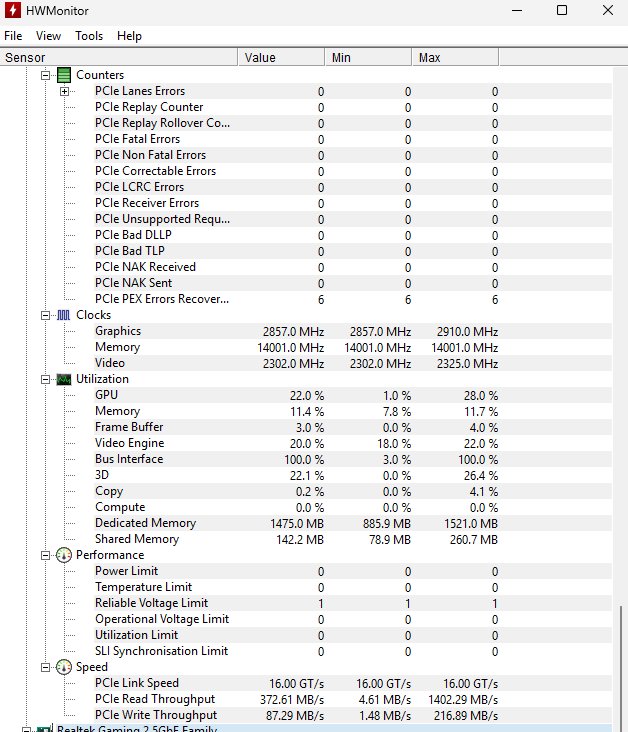Open the File menu
628x732 pixels.
click(x=13, y=36)
